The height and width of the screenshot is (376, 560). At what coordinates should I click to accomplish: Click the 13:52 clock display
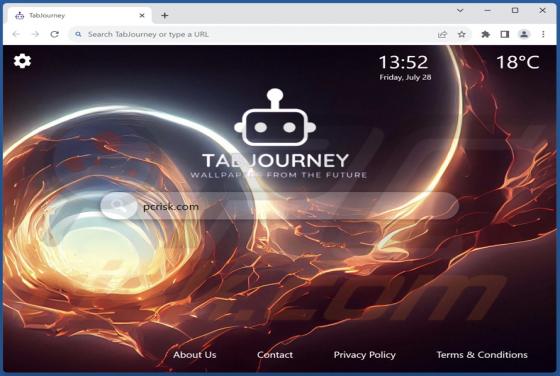[403, 62]
